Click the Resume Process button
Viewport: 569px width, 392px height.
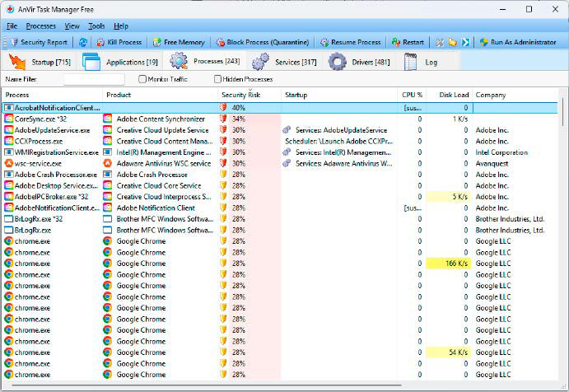tap(351, 42)
